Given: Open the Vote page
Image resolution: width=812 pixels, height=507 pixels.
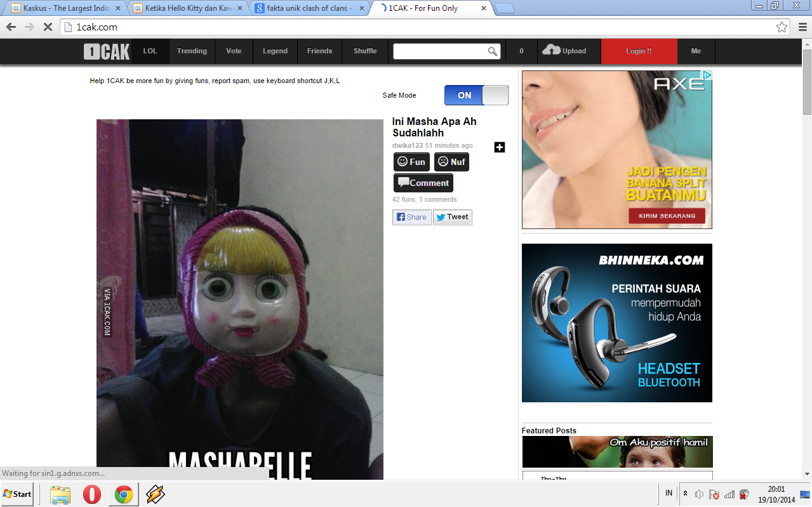Looking at the screenshot, I should (234, 51).
